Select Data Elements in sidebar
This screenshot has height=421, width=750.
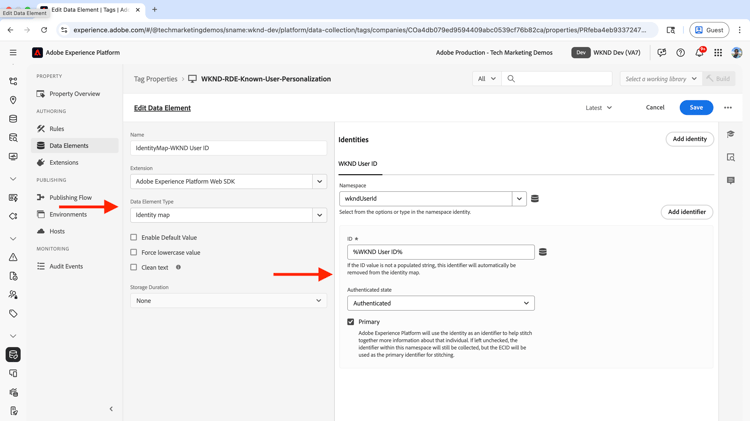75,145
